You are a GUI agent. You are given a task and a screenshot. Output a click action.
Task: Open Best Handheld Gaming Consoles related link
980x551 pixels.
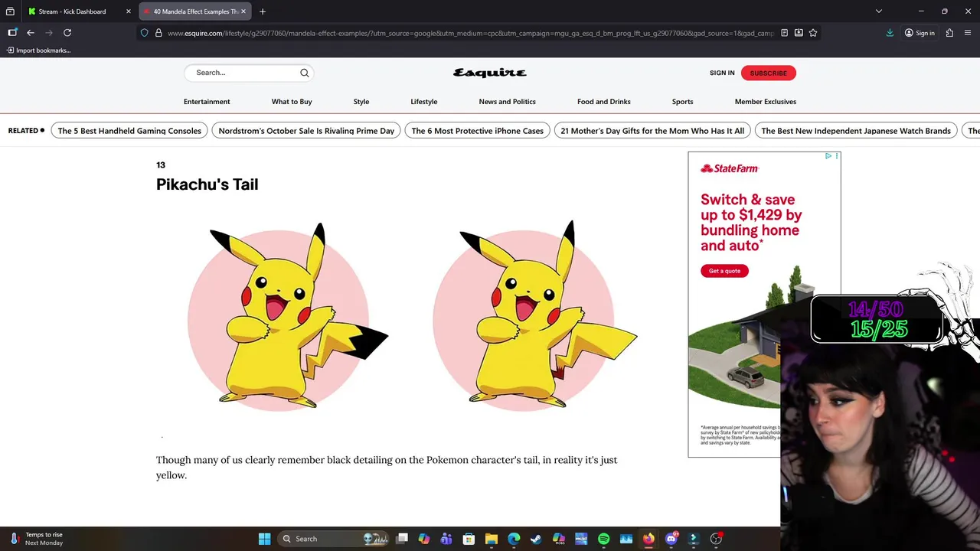tap(129, 131)
